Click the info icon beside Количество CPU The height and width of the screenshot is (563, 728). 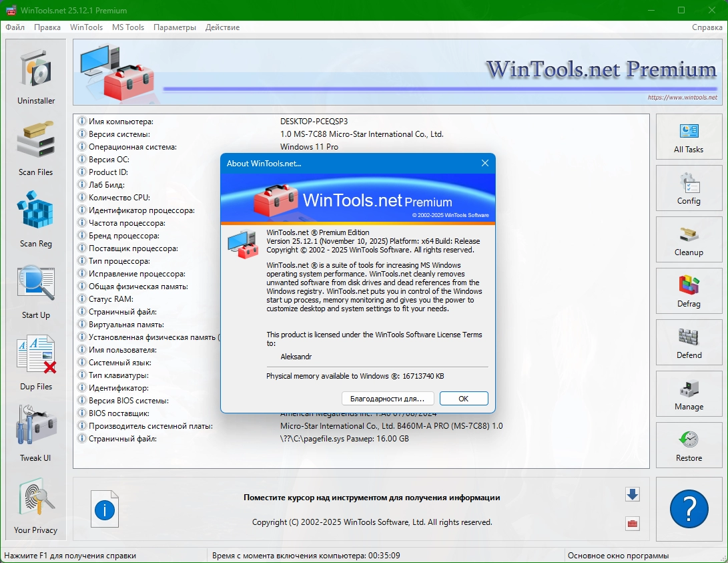[x=81, y=198]
